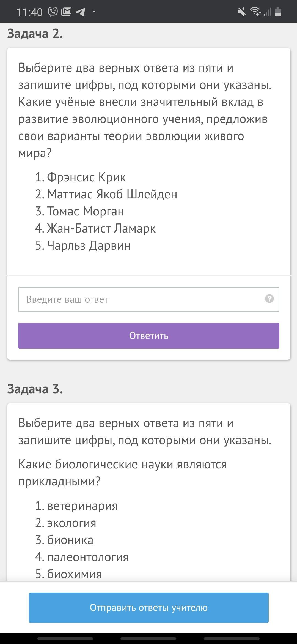This screenshot has width=297, height=644.
Task: Tap the 'Задача 2.' heading
Action: [x=35, y=34]
